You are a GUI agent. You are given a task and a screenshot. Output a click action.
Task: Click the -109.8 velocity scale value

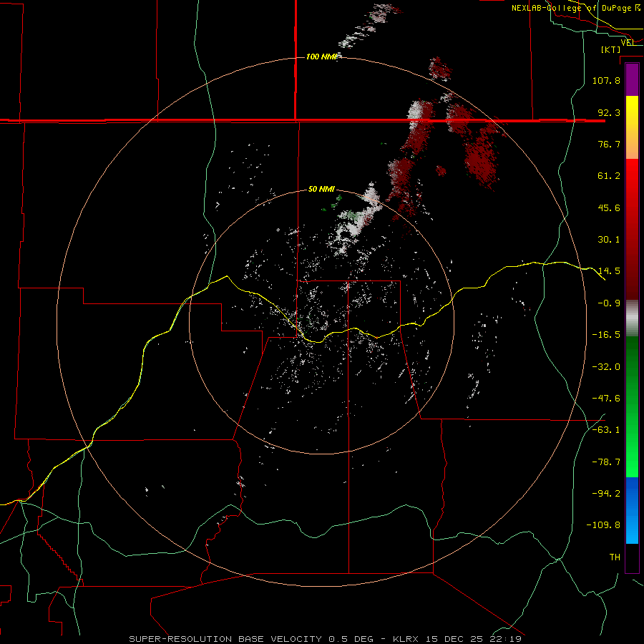coord(604,525)
